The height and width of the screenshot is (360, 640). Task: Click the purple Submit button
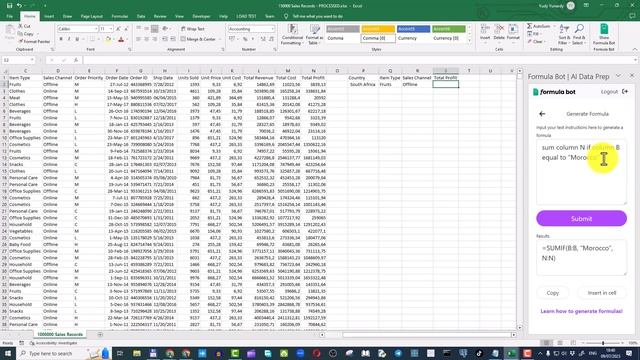coord(581,219)
